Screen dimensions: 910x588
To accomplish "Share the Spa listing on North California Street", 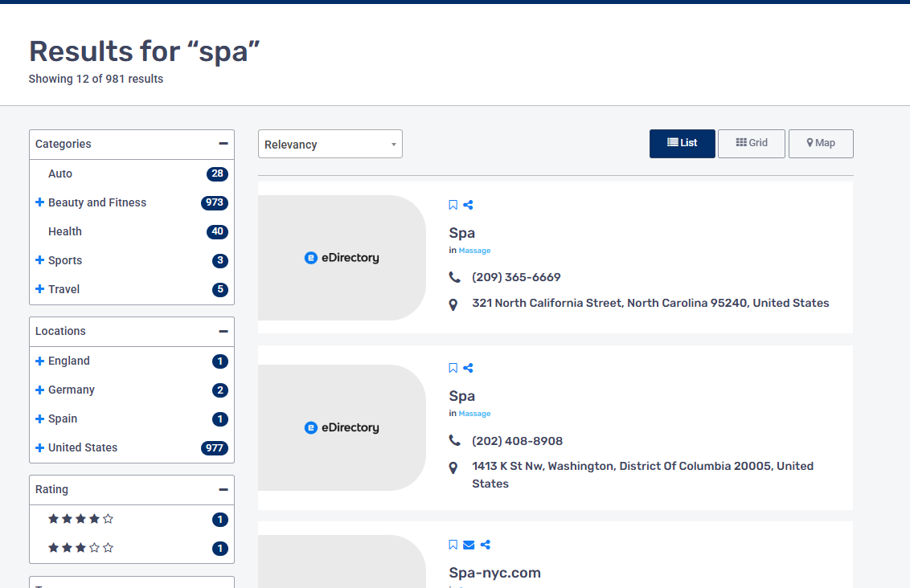I will click(x=469, y=205).
